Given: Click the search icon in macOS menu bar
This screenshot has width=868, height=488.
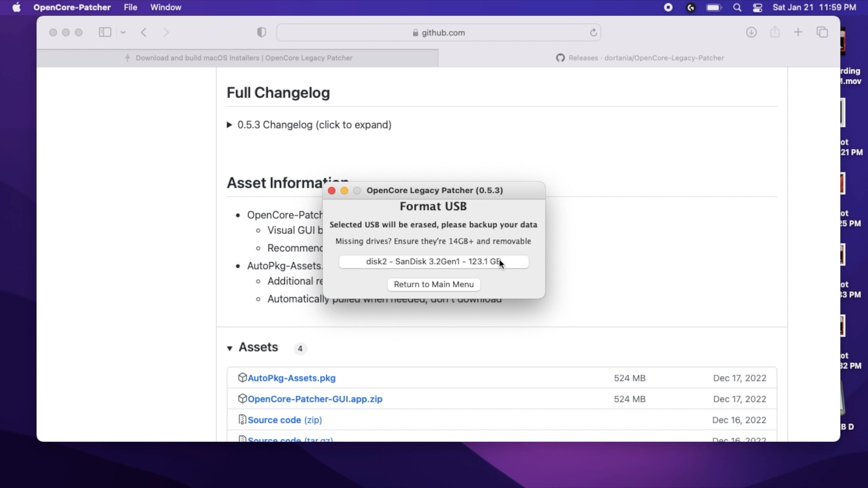Looking at the screenshot, I should coord(737,7).
